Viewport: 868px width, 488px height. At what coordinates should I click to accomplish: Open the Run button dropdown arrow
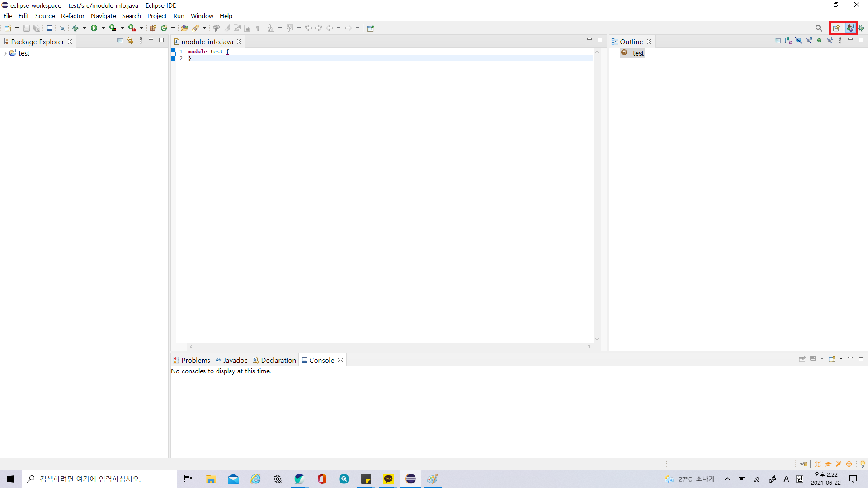(x=103, y=28)
